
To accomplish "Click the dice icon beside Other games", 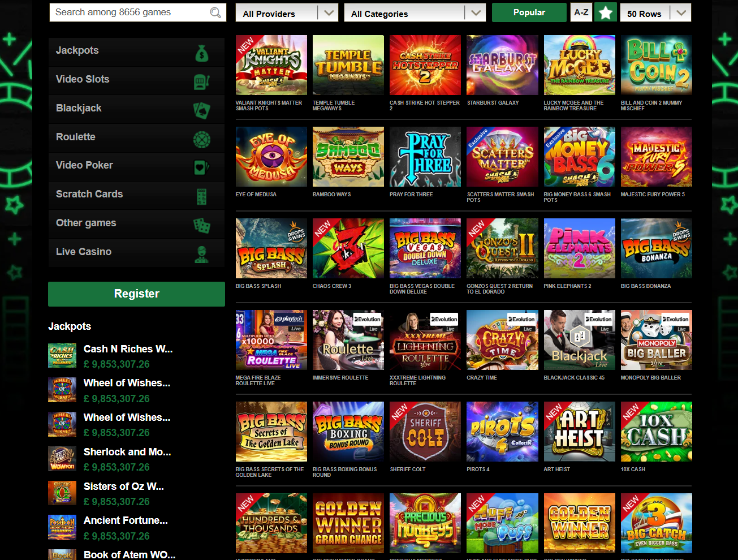I will pyautogui.click(x=202, y=225).
